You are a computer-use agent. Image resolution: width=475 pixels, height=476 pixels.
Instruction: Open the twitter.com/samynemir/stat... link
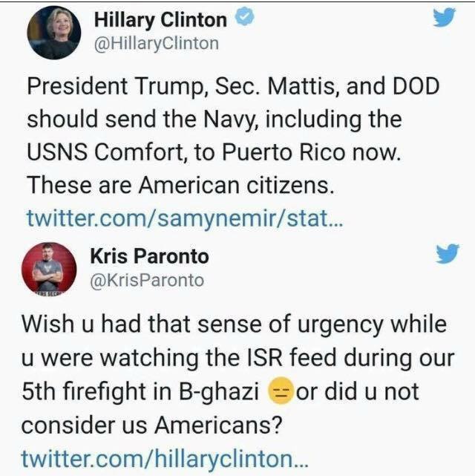click(185, 218)
